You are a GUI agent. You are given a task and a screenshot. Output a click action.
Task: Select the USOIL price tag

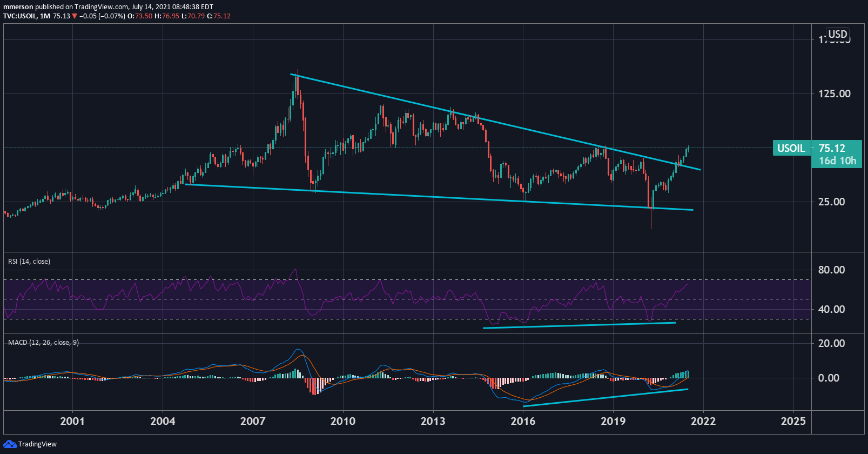pyautogui.click(x=791, y=148)
